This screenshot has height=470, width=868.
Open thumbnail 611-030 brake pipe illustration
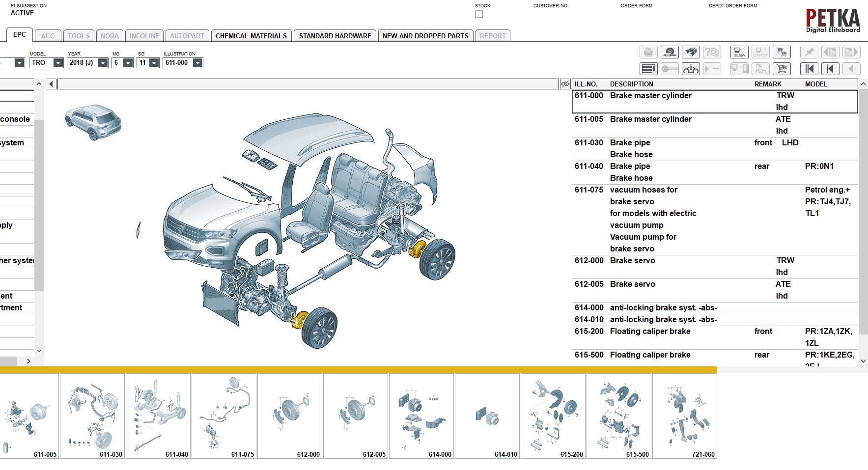click(x=92, y=416)
